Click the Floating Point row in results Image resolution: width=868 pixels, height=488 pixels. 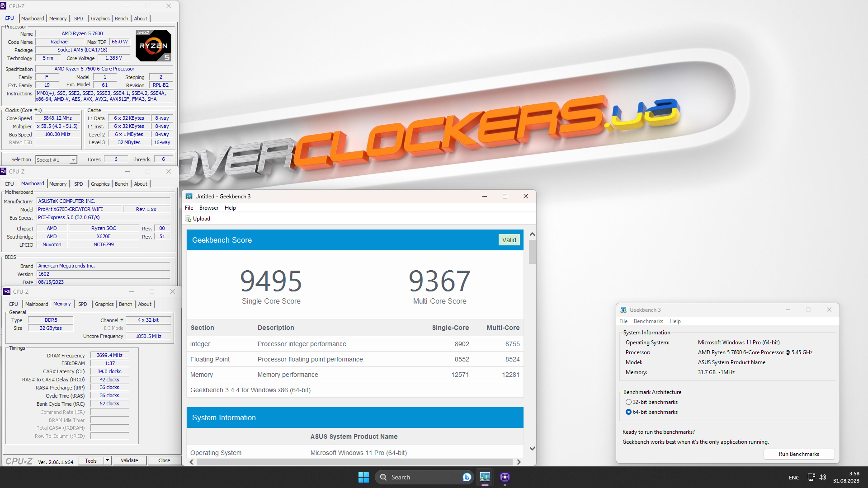pos(355,359)
